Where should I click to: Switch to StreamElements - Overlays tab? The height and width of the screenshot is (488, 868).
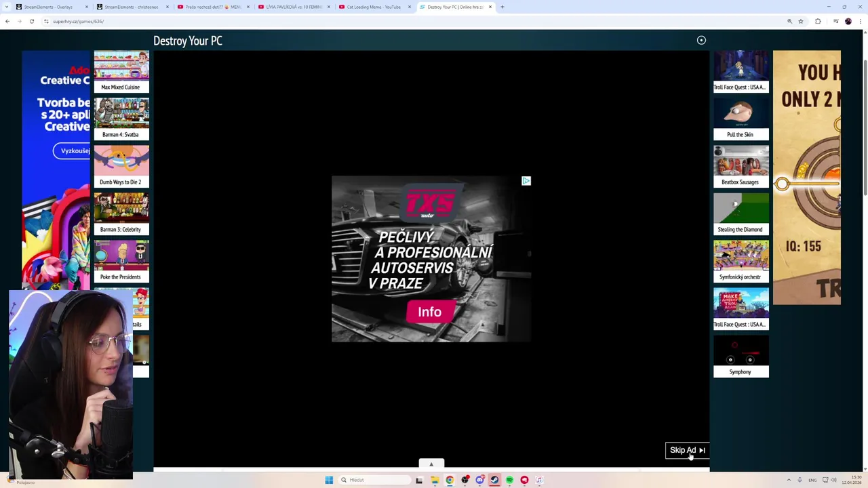(51, 7)
